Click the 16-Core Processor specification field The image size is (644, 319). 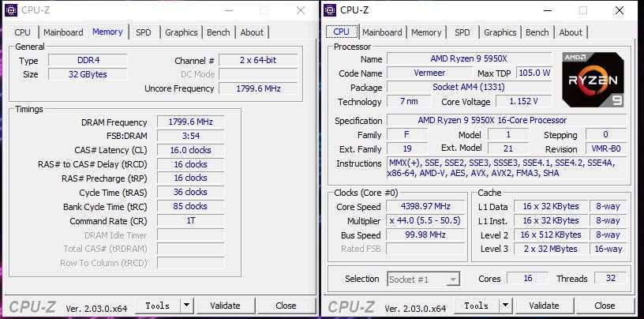[507, 121]
